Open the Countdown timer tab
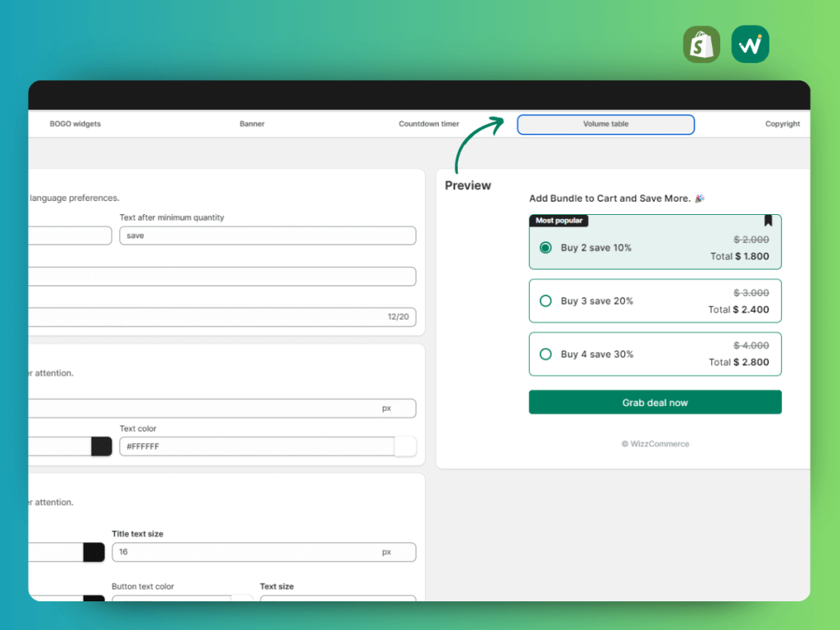 pyautogui.click(x=428, y=124)
